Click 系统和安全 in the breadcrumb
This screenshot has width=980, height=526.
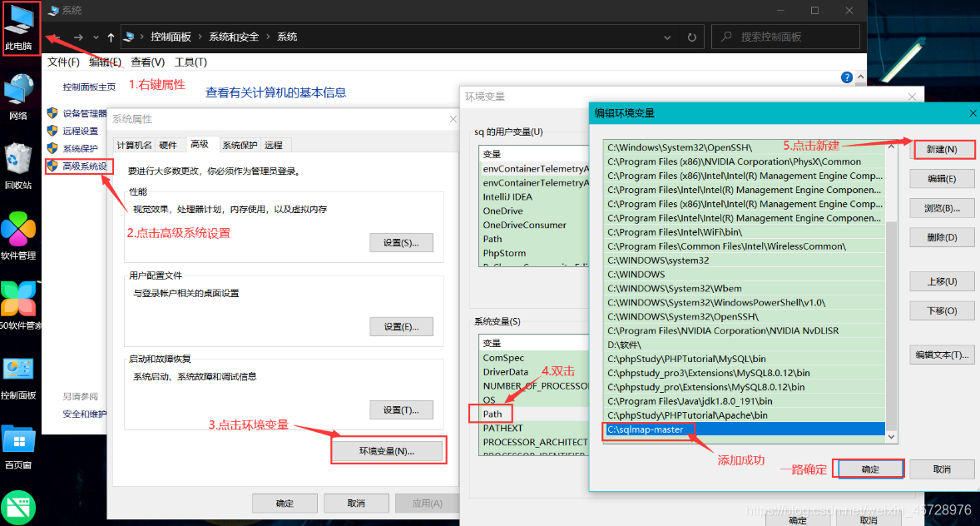[x=234, y=37]
